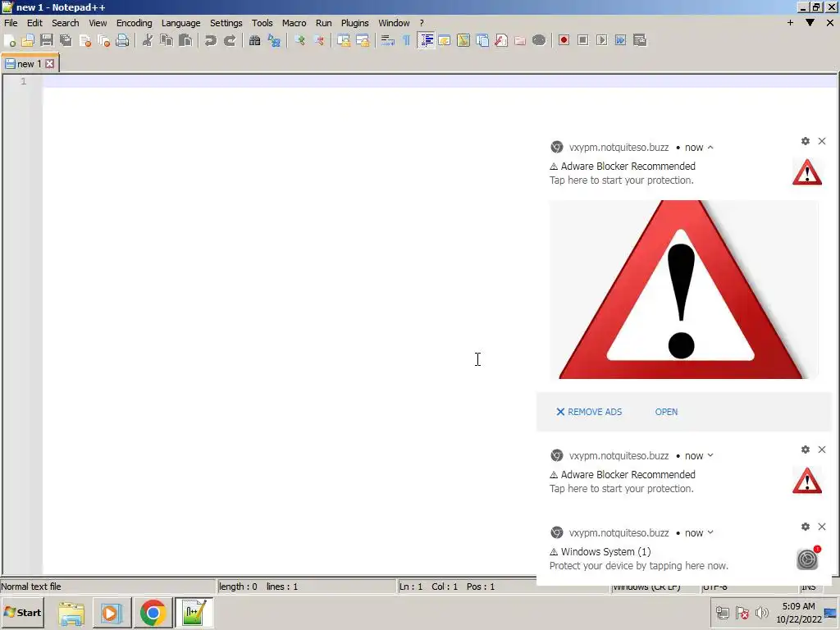Image resolution: width=840 pixels, height=630 pixels.
Task: Click the Paste toolbar icon
Action: pyautogui.click(x=185, y=41)
